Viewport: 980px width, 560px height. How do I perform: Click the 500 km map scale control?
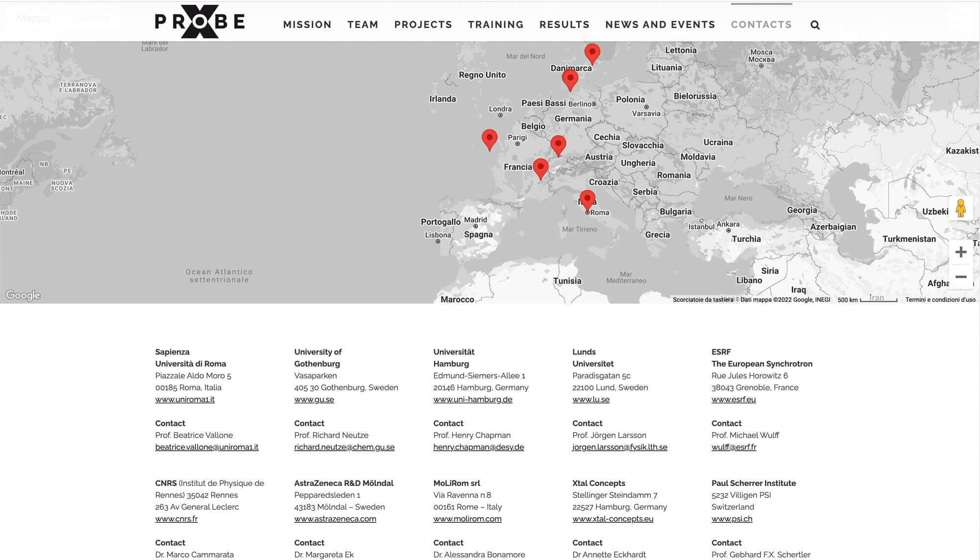click(867, 300)
